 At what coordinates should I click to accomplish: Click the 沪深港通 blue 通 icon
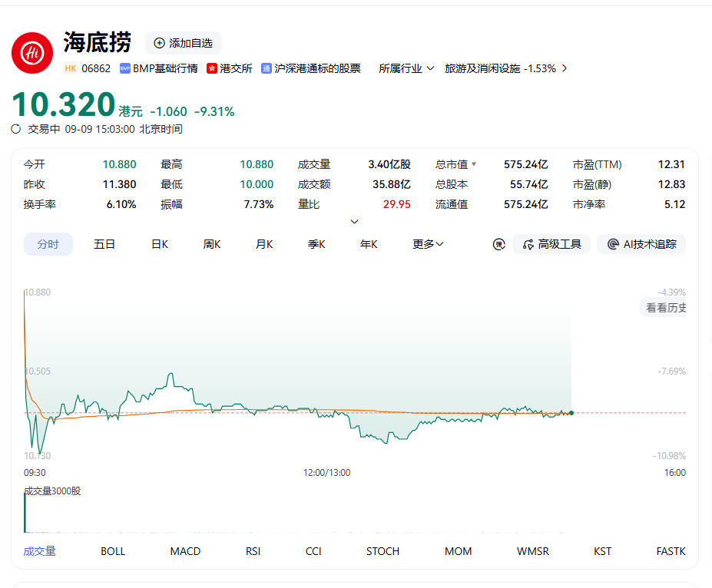(x=267, y=68)
